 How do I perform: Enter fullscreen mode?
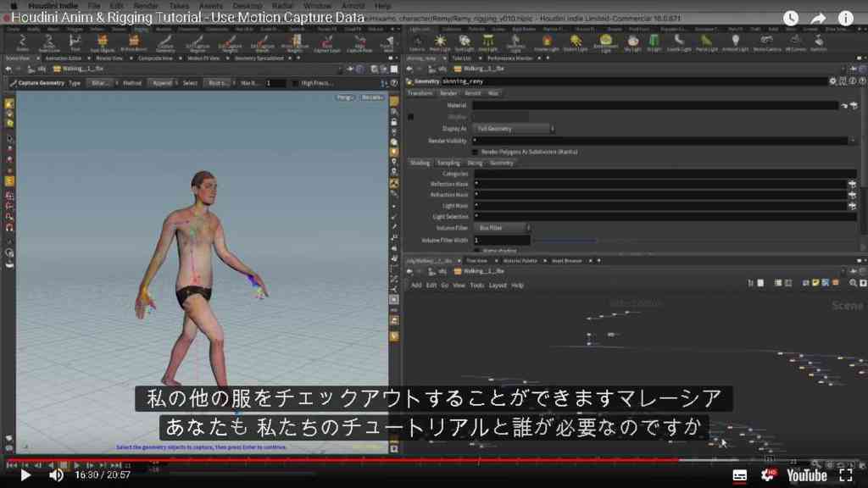pos(845,474)
